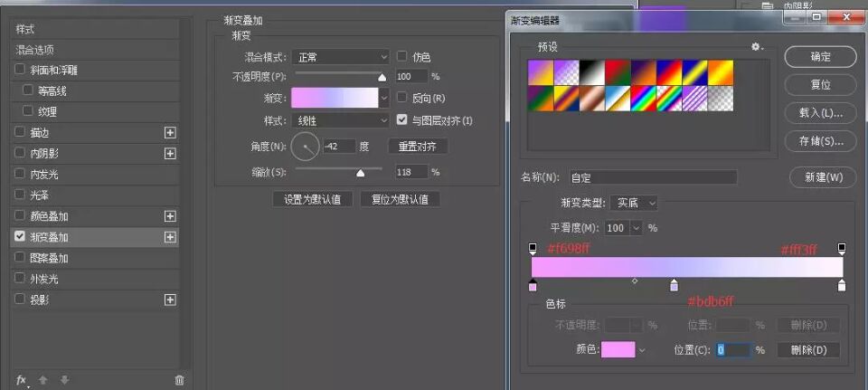The height and width of the screenshot is (390, 868).
Task: Click the 新建(W) button
Action: click(824, 177)
